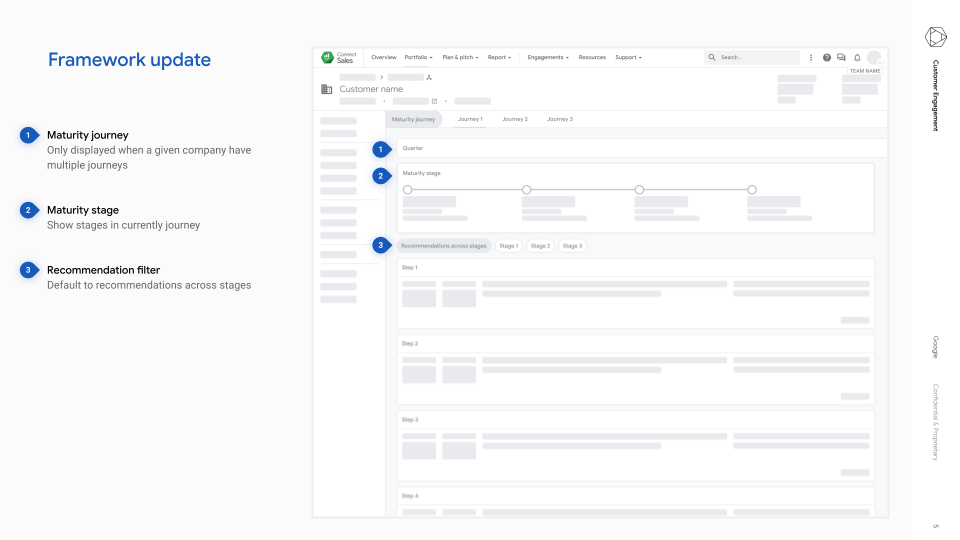This screenshot has width=960, height=540.
Task: Expand the Portfolio dropdown menu
Action: click(418, 58)
